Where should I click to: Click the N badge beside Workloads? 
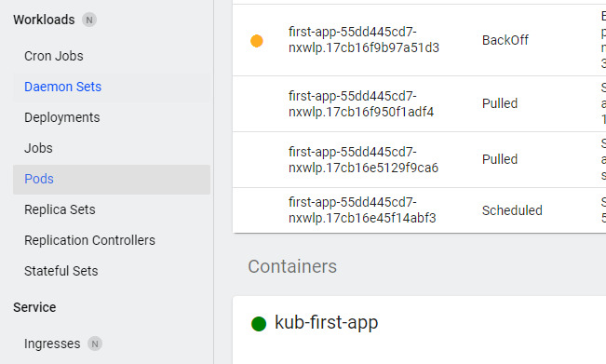(x=89, y=20)
